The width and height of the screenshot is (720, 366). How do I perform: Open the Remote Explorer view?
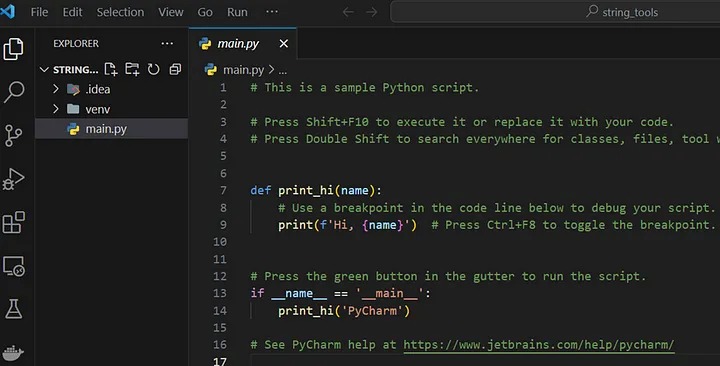(x=13, y=266)
